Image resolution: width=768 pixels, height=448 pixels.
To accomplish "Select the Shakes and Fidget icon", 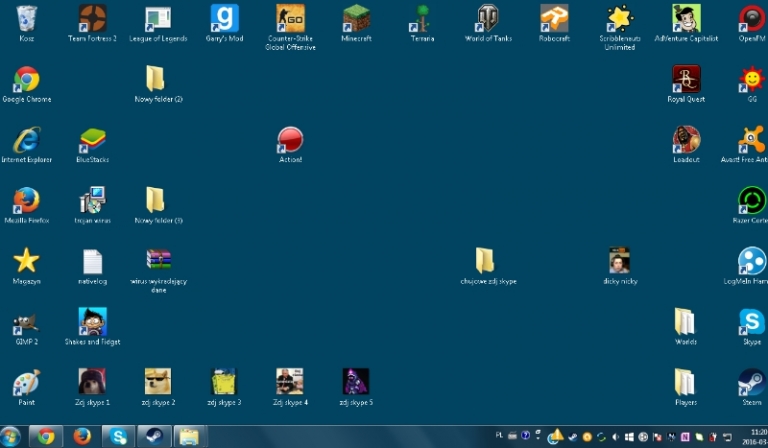I will click(x=93, y=322).
